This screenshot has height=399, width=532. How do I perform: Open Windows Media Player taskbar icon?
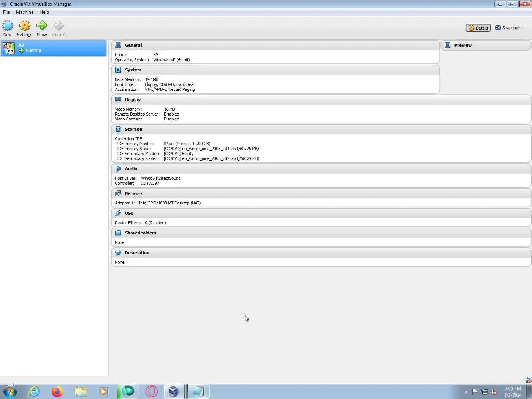[x=103, y=391]
